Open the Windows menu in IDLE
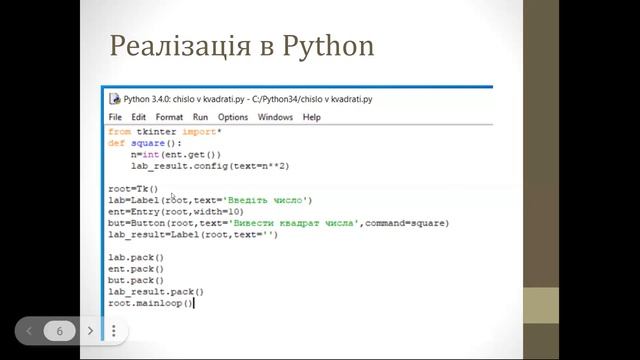Image resolution: width=640 pixels, height=360 pixels. [x=275, y=117]
